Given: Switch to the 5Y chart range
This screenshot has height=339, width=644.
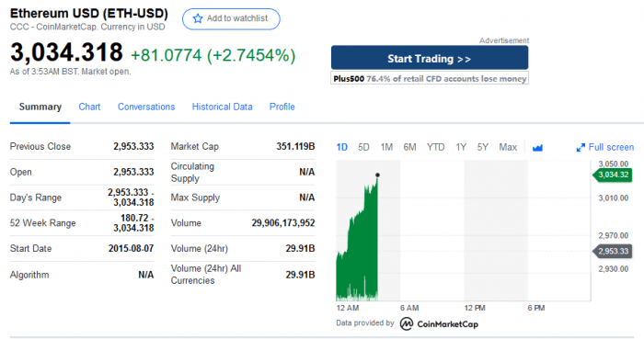Looking at the screenshot, I should (x=483, y=147).
